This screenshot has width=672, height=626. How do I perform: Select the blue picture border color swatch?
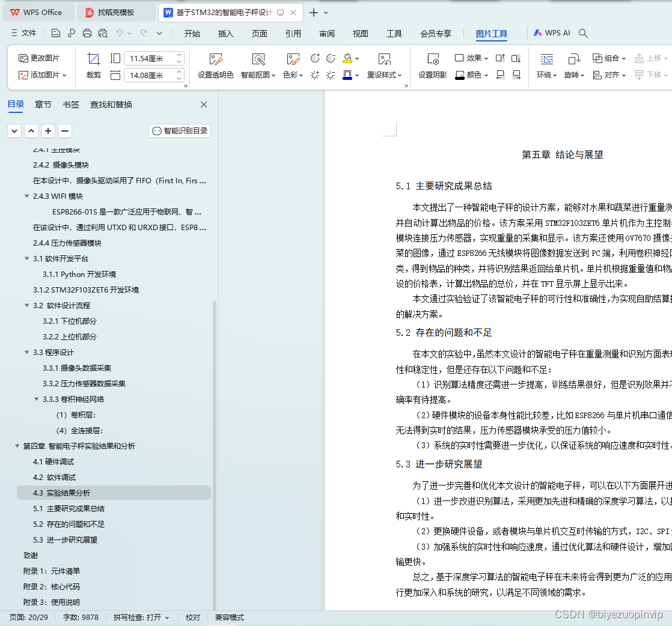pyautogui.click(x=347, y=75)
